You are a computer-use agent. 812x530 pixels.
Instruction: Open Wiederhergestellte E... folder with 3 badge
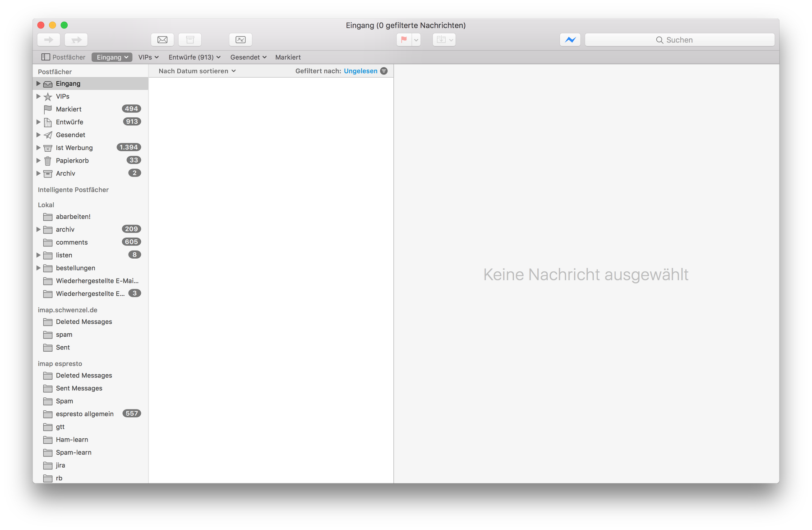[x=90, y=293]
